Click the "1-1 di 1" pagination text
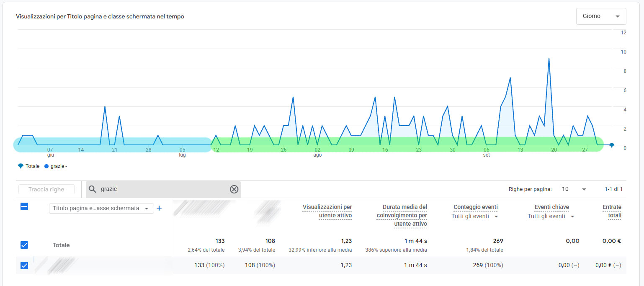 (614, 189)
